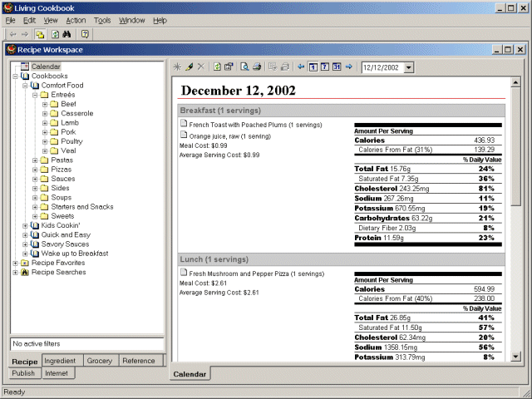Expand the Recipe Favorites node
This screenshot has width=532, height=399.
coord(15,263)
